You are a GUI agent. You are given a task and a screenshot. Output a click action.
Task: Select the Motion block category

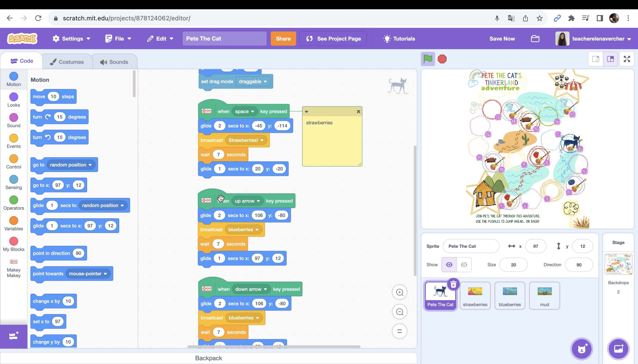[x=14, y=79]
